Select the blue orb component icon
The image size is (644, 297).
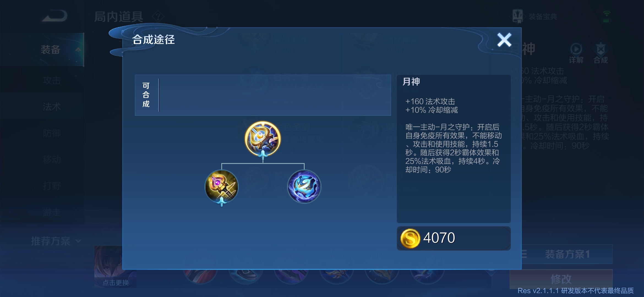point(304,187)
